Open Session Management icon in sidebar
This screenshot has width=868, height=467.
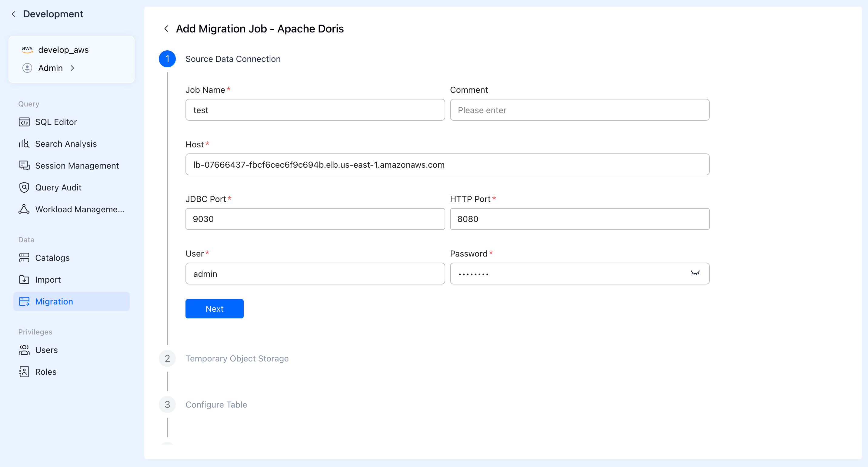[24, 166]
